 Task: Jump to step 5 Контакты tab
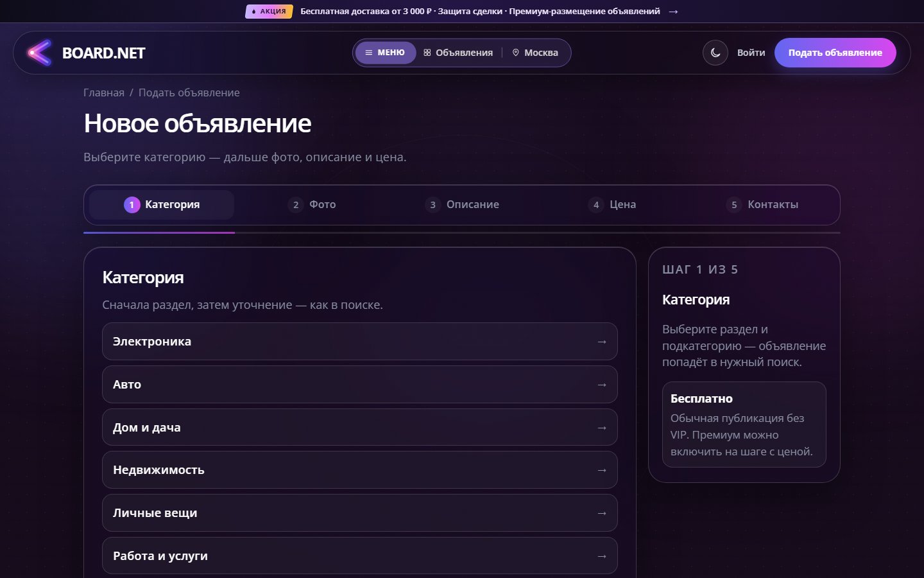coord(762,205)
